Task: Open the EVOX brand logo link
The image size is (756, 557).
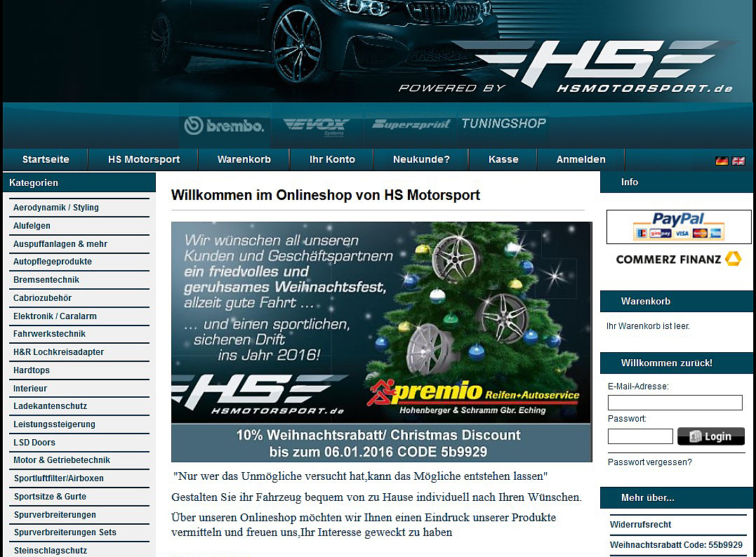Action: [316, 126]
